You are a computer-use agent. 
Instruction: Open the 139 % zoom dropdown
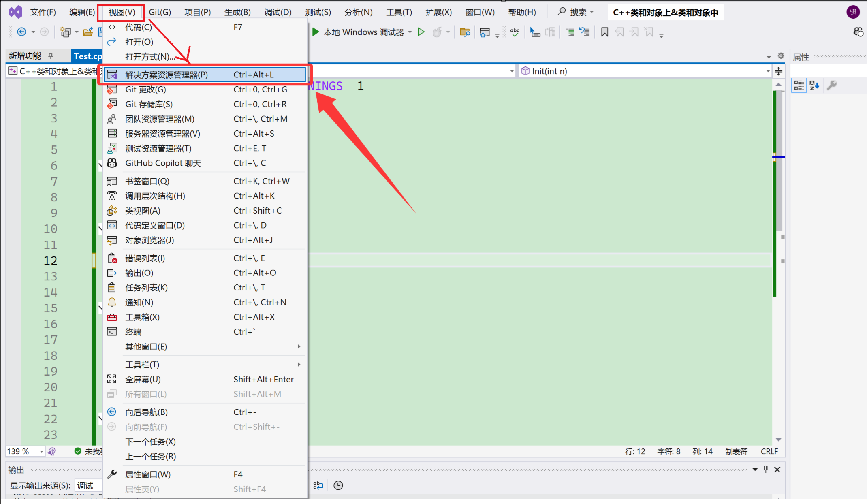coord(41,451)
